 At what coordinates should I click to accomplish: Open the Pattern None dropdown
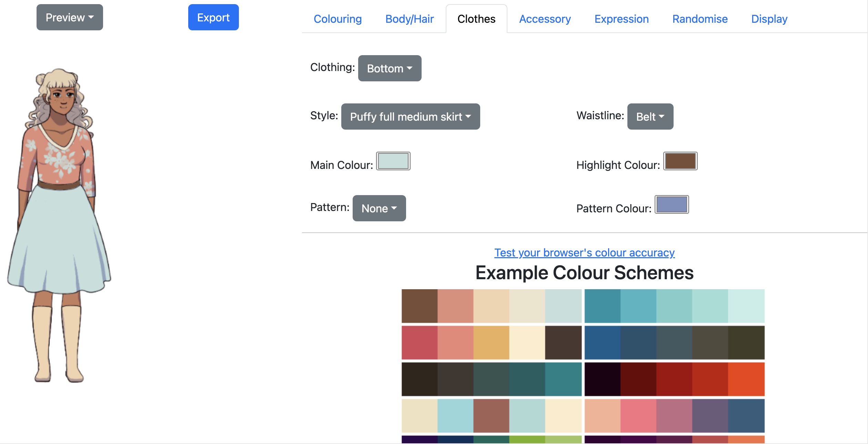click(x=379, y=208)
